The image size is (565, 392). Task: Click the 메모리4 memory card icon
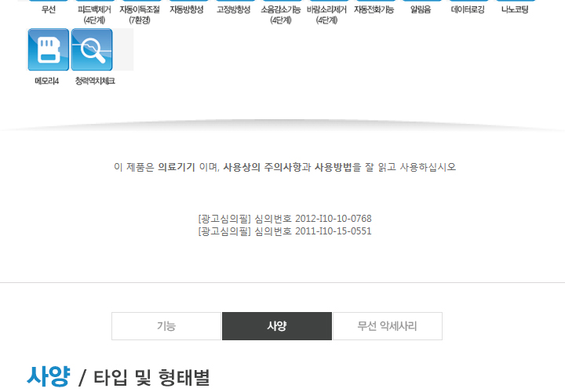[x=48, y=49]
